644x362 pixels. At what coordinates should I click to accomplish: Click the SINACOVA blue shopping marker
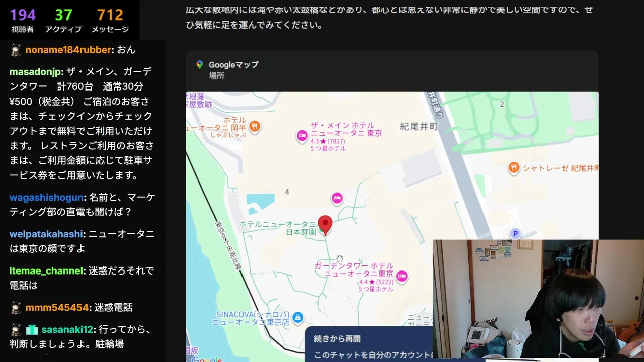click(x=298, y=317)
